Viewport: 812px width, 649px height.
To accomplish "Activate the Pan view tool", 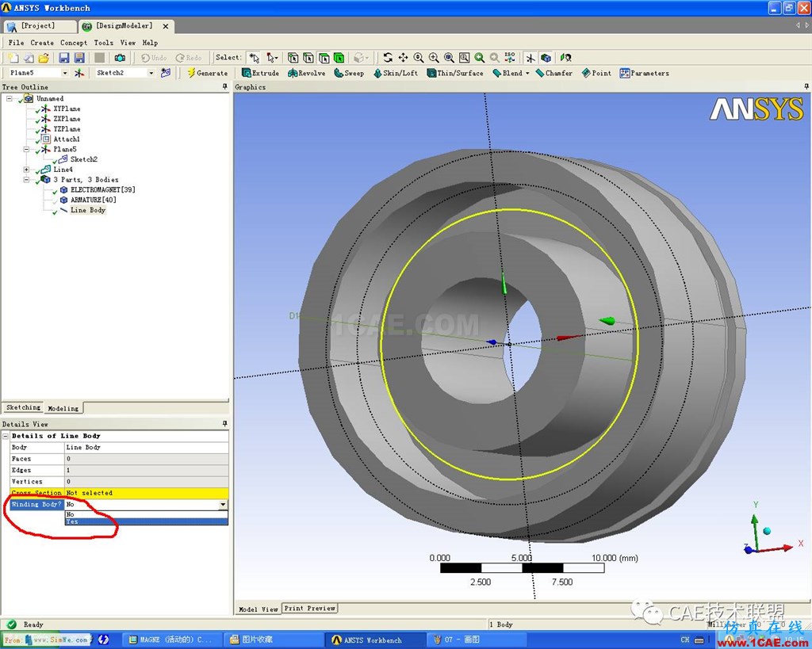I will click(x=403, y=58).
